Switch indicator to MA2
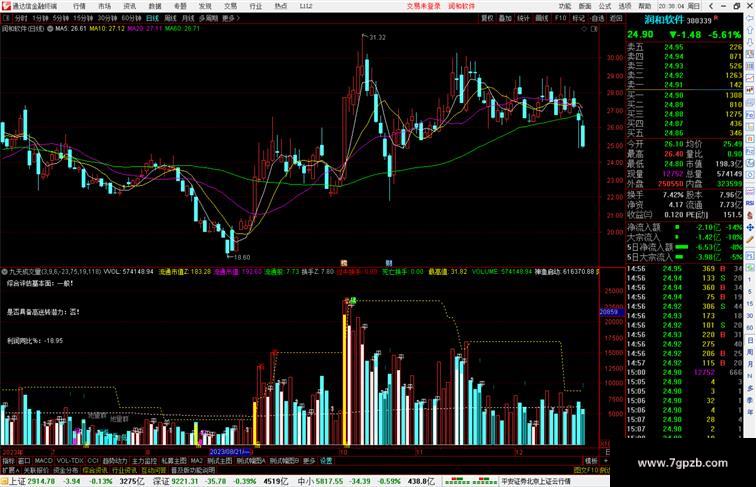 (196, 461)
